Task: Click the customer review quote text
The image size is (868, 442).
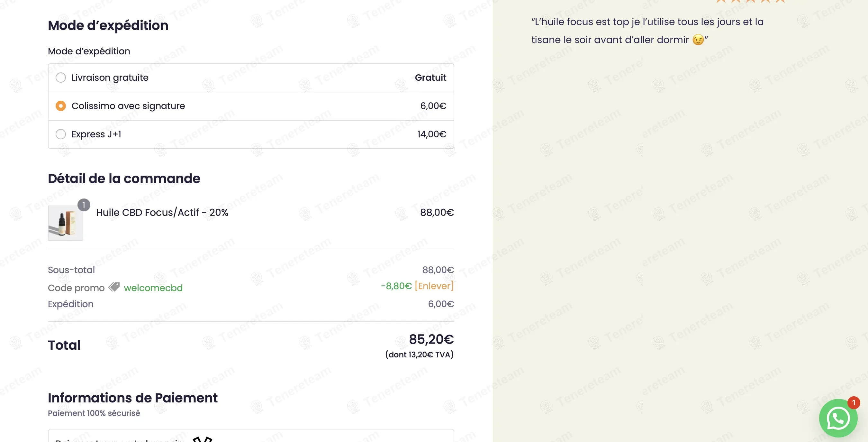Action: 647,31
